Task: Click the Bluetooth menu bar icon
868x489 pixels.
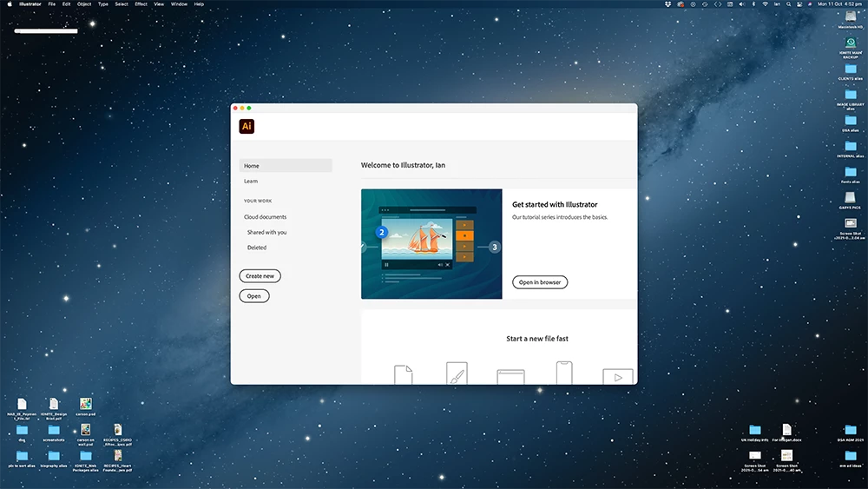Action: (753, 3)
